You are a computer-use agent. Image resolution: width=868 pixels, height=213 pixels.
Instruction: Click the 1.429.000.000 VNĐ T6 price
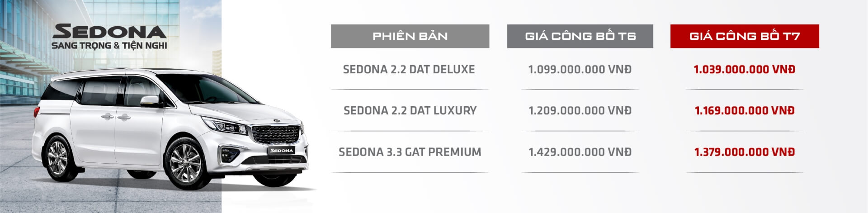coord(580,152)
